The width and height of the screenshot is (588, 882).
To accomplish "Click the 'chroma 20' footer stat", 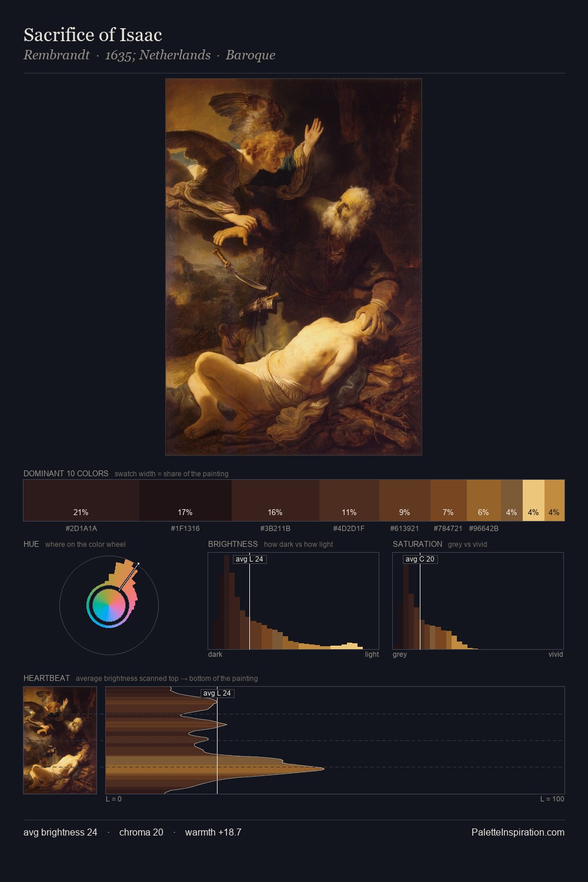I will pyautogui.click(x=141, y=832).
